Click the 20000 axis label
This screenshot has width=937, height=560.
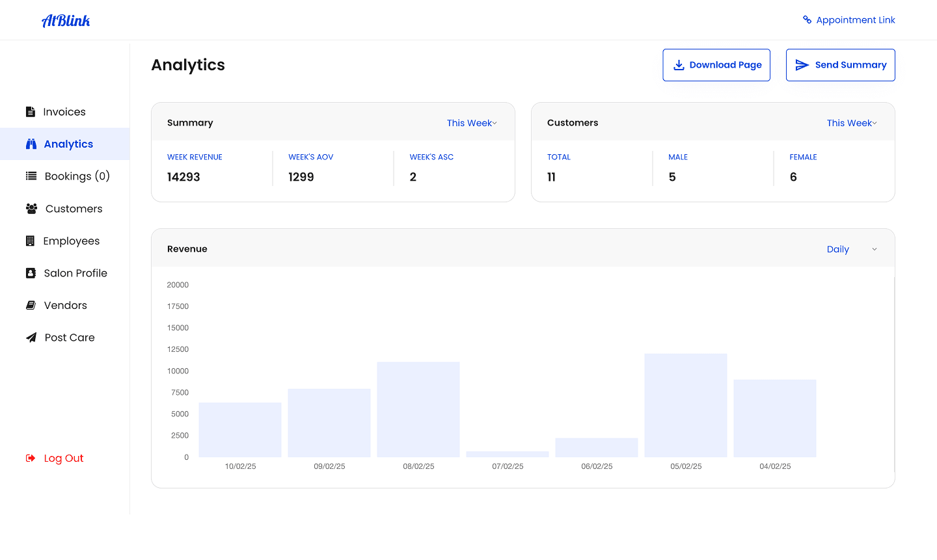click(178, 285)
